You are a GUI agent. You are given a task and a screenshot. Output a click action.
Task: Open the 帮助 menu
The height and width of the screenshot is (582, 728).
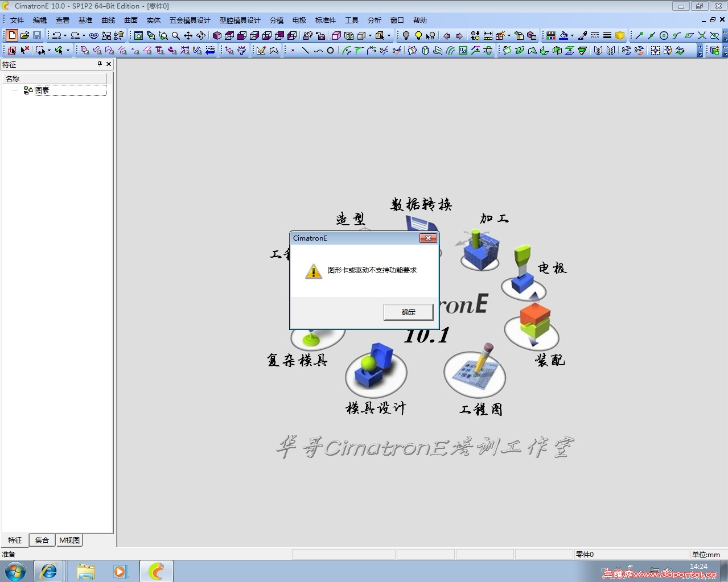420,20
